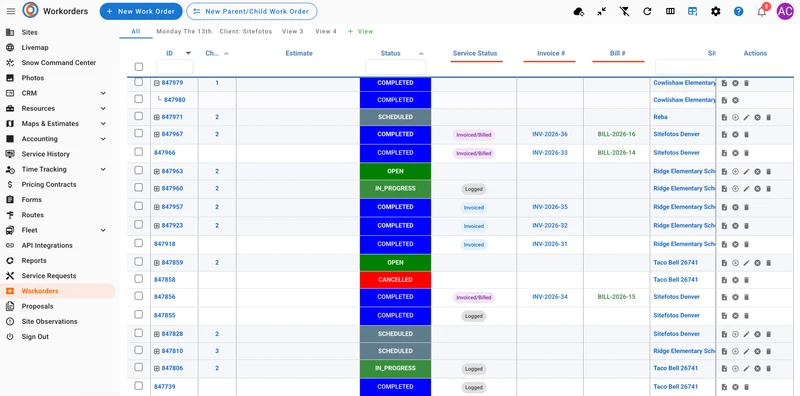Image resolution: width=800 pixels, height=396 pixels.
Task: Click document icon for work order 847858
Action: pos(724,280)
